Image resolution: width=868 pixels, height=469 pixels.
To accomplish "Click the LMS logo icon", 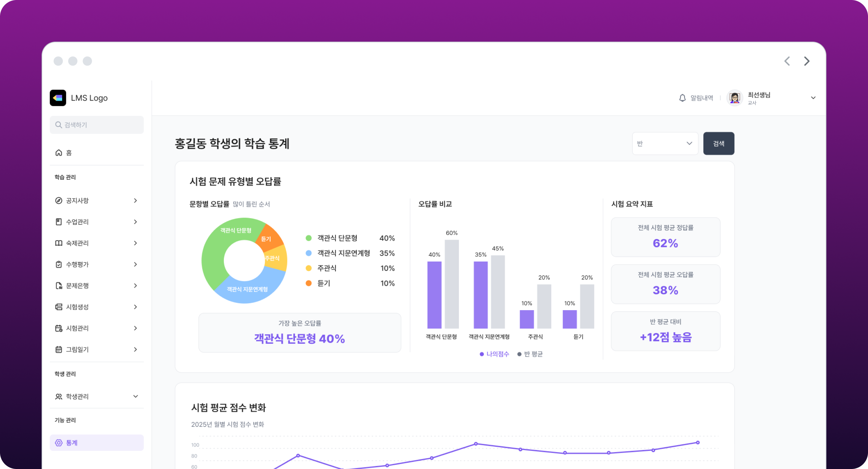I will [58, 98].
